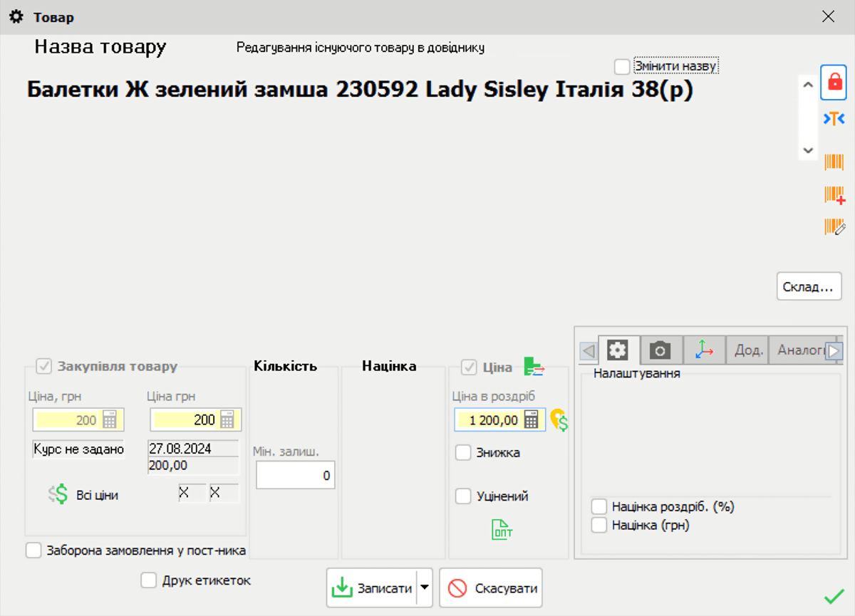
Task: Click the red lock icon
Action: coord(833,82)
